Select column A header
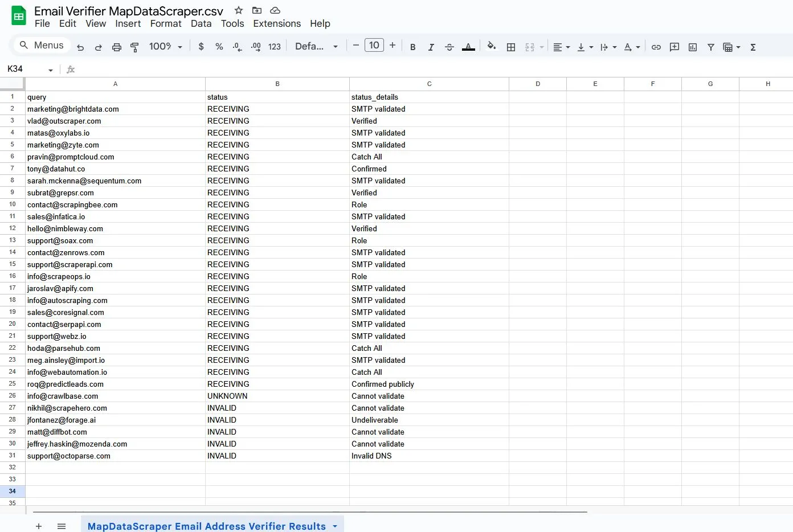This screenshot has width=793, height=532. click(115, 84)
